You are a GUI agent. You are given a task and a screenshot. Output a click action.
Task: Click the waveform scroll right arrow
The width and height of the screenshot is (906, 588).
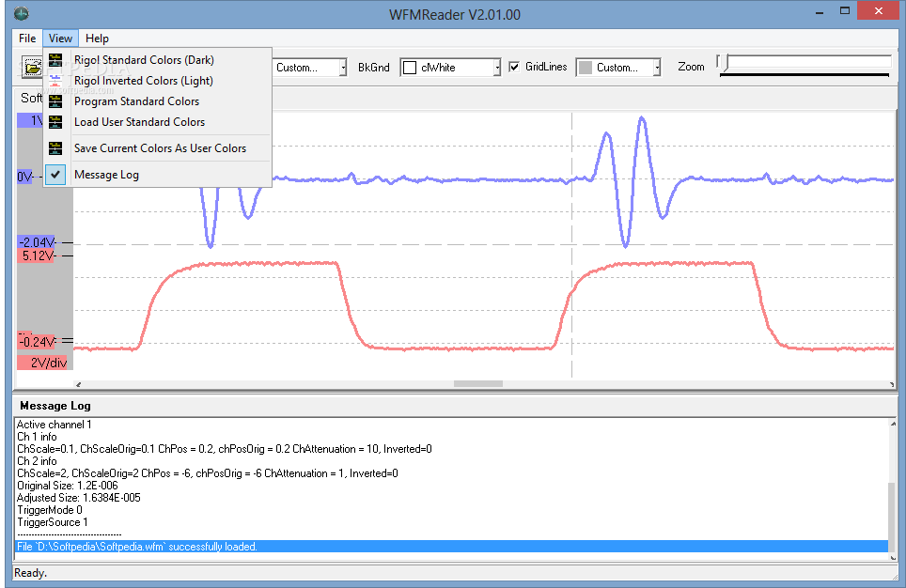pyautogui.click(x=892, y=384)
